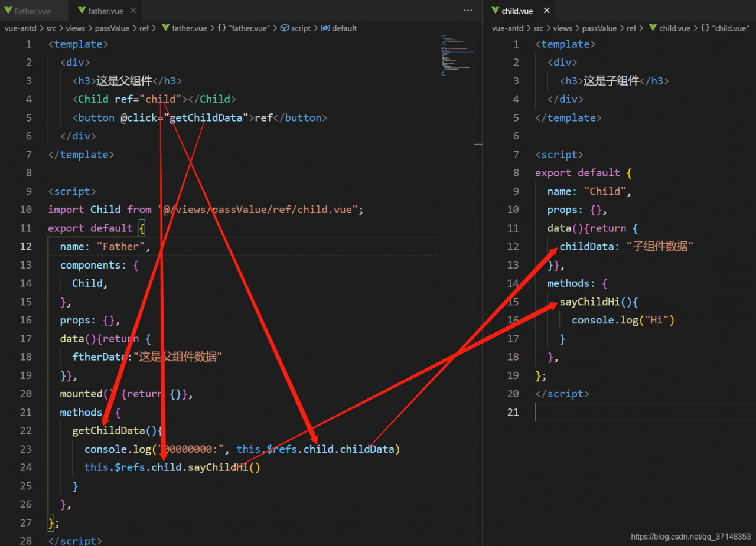The width and height of the screenshot is (756, 546).
Task: Open the quoted "child.vue" symbol breadcrumb
Action: (x=725, y=28)
